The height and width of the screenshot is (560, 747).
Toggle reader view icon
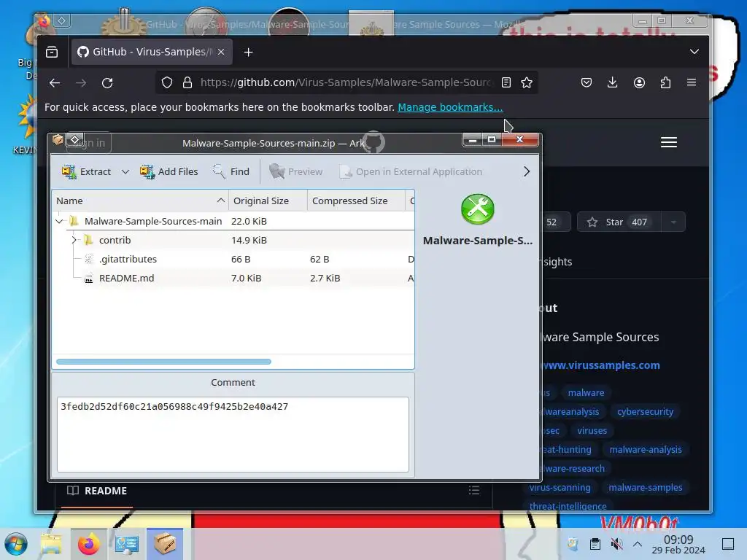coord(506,82)
